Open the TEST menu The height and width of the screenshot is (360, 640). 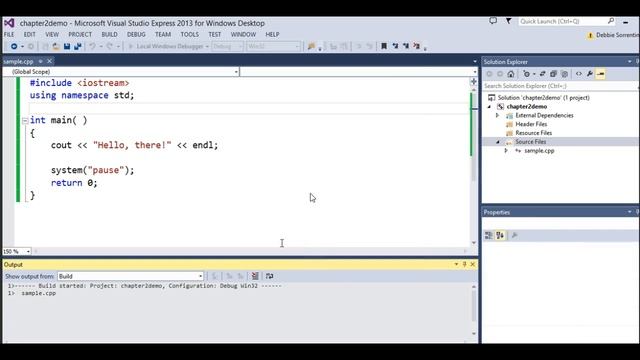pyautogui.click(x=215, y=35)
